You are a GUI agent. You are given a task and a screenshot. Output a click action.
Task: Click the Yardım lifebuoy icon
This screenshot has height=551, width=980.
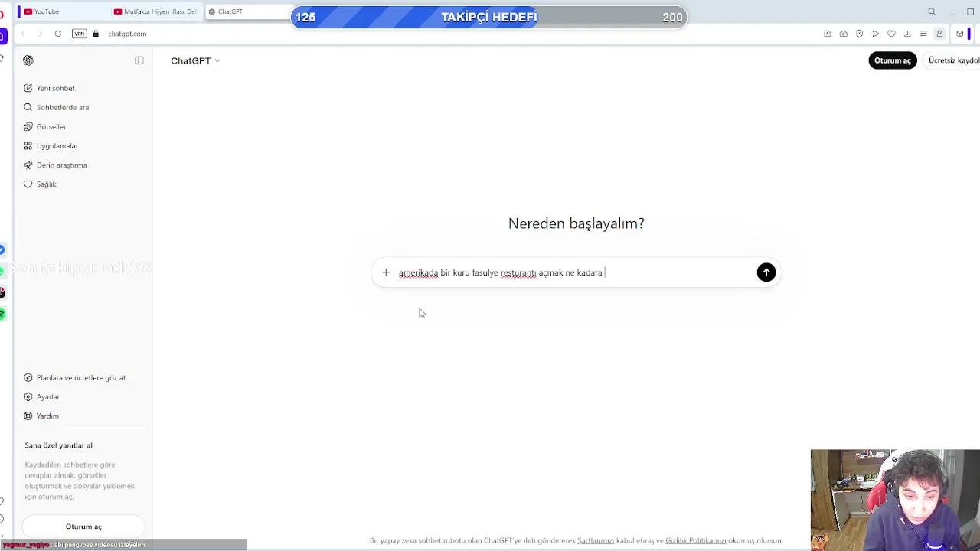coord(28,416)
